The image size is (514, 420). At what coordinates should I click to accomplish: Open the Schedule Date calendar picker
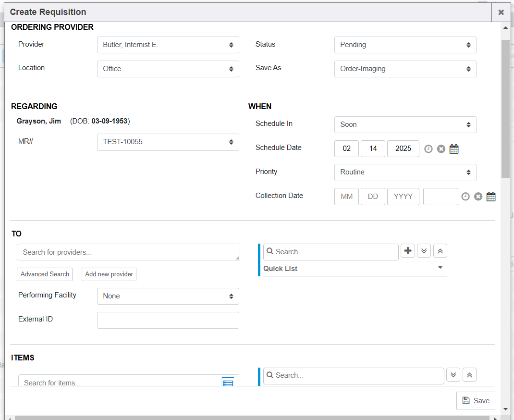click(x=454, y=149)
